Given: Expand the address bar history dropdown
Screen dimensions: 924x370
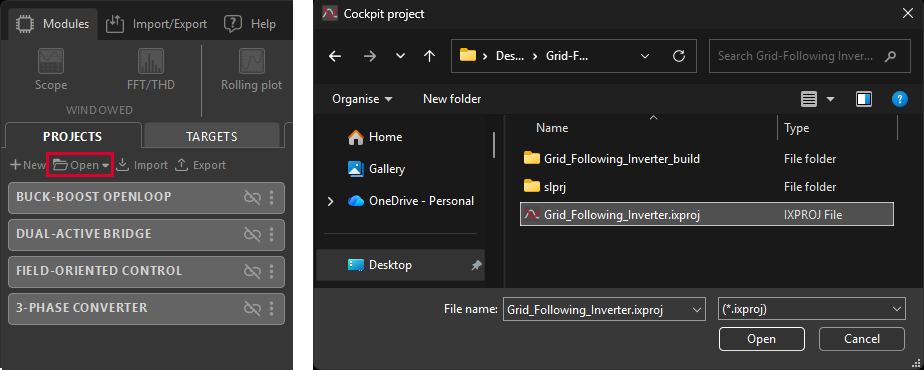Looking at the screenshot, I should [x=645, y=56].
